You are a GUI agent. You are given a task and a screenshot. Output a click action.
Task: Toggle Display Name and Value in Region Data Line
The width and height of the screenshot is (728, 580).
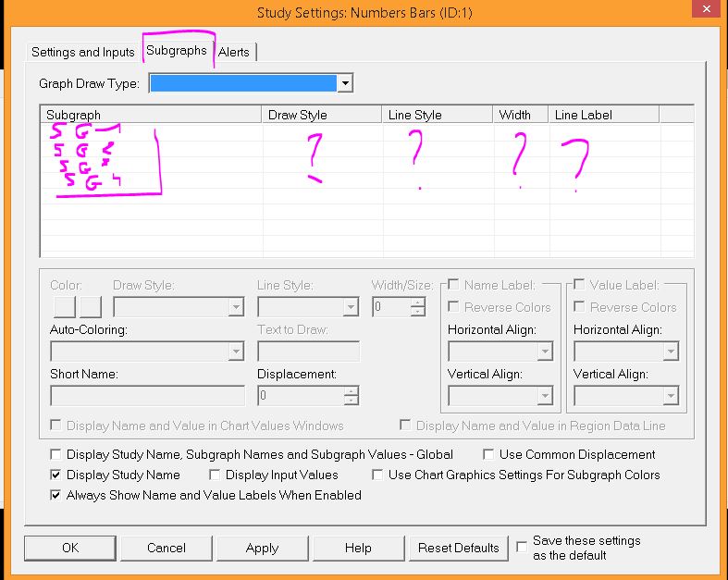[405, 425]
